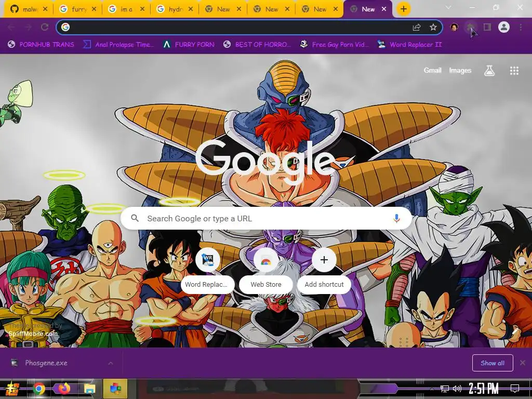Open File Explorer from the taskbar
Image resolution: width=532 pixels, height=399 pixels.
click(x=89, y=389)
